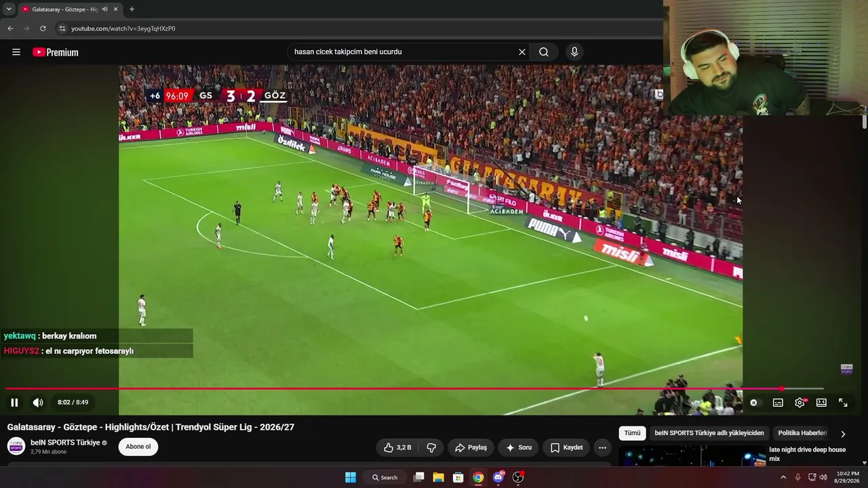Screen dimensions: 868x488
Task: Open 'late night drive deep house mix' title
Action: pyautogui.click(x=808, y=454)
